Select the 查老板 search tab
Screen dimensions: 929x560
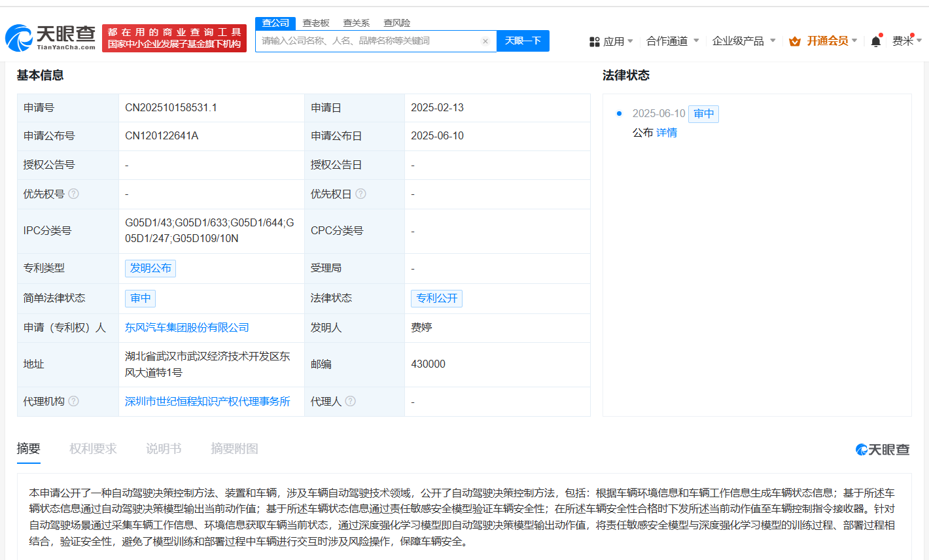pyautogui.click(x=316, y=23)
